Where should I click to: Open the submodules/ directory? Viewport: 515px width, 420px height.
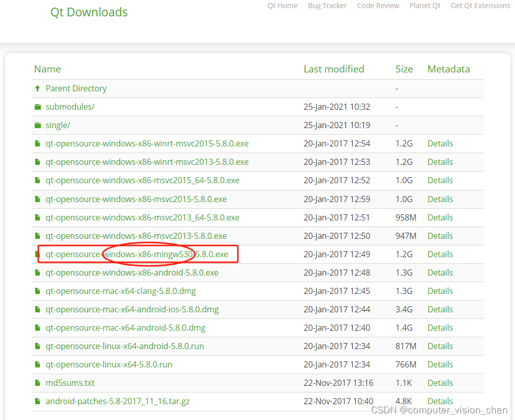(x=69, y=106)
